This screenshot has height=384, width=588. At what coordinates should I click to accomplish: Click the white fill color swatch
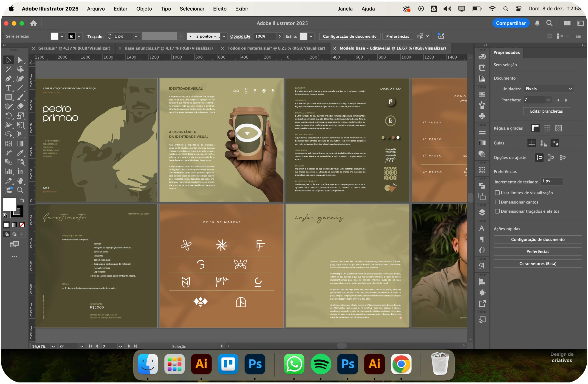(x=10, y=205)
